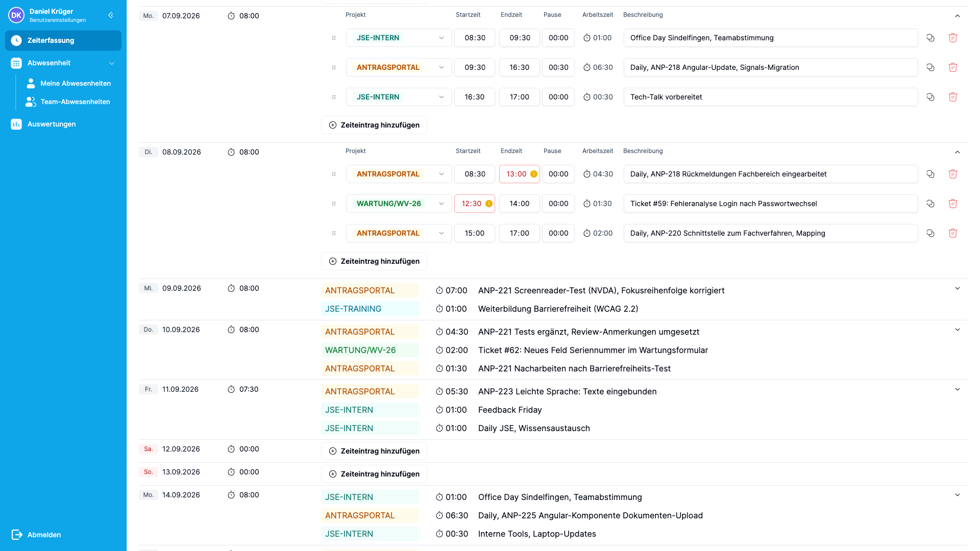Open Meine Abwesenheiten
The height and width of the screenshot is (551, 980).
click(x=68, y=83)
